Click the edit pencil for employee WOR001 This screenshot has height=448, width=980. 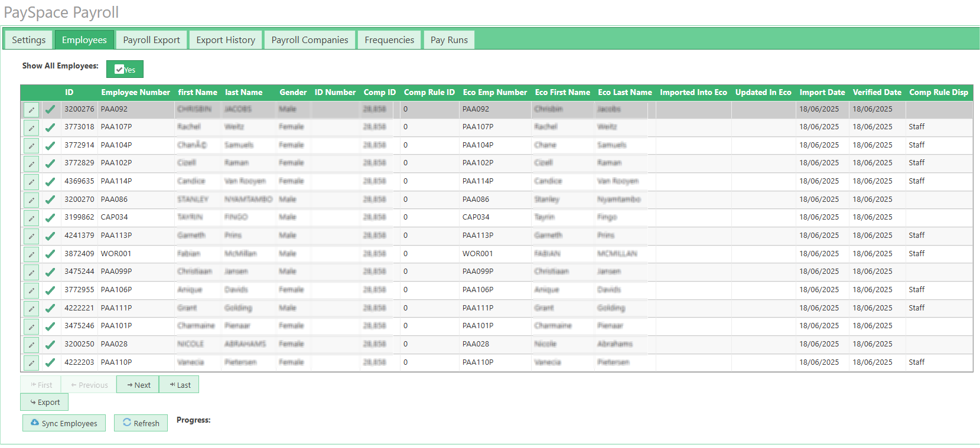pos(31,254)
